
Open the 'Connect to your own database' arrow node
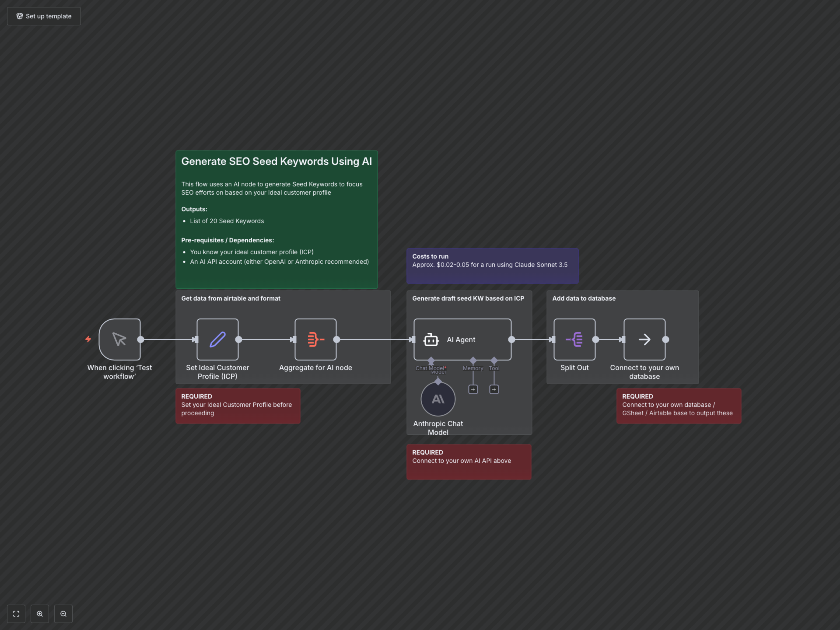pyautogui.click(x=644, y=339)
